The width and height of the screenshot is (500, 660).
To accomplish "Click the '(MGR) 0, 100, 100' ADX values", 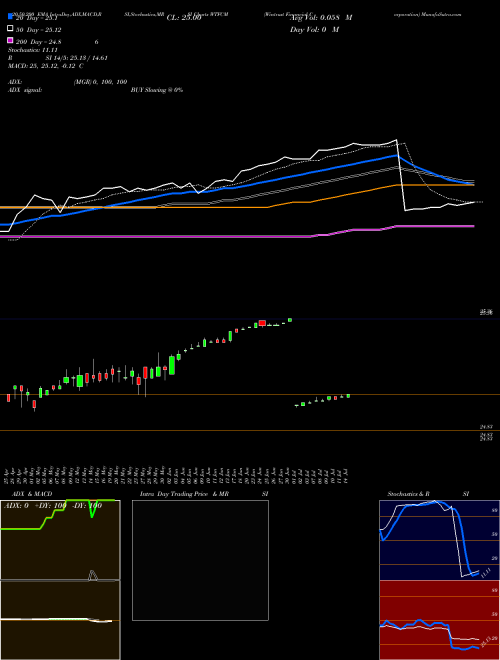I will (100, 82).
